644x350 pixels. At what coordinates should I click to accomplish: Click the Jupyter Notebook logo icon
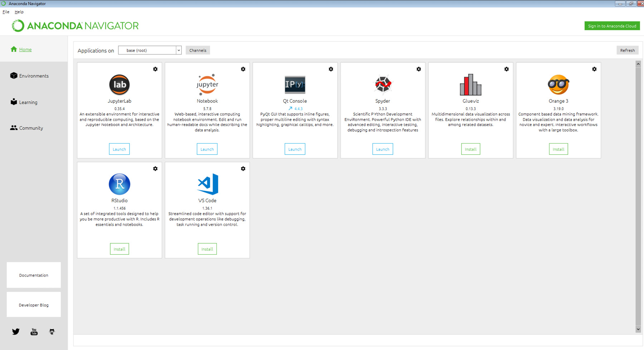click(207, 85)
